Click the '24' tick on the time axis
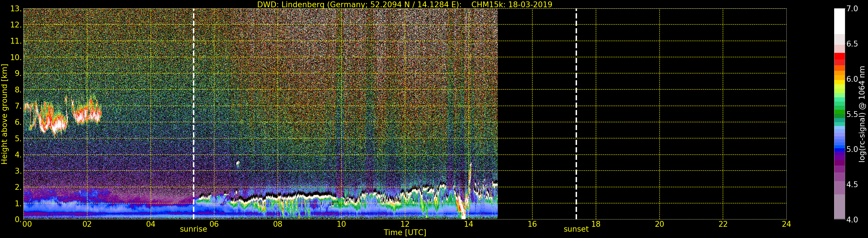The width and height of the screenshot is (868, 238). (x=786, y=224)
